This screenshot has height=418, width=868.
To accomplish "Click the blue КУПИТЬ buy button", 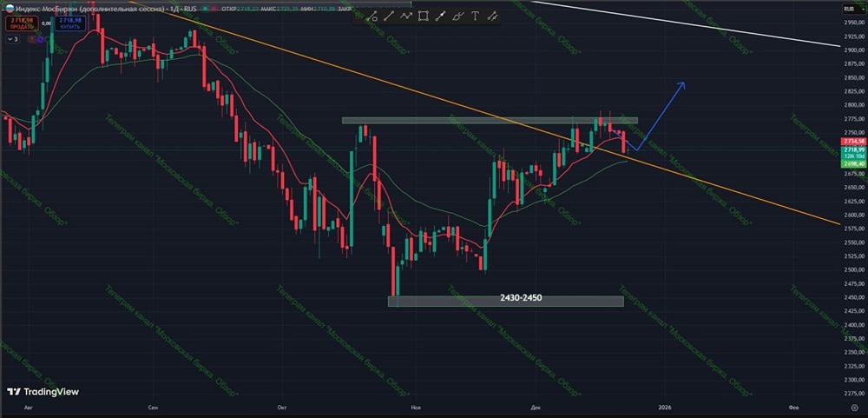I will [69, 23].
